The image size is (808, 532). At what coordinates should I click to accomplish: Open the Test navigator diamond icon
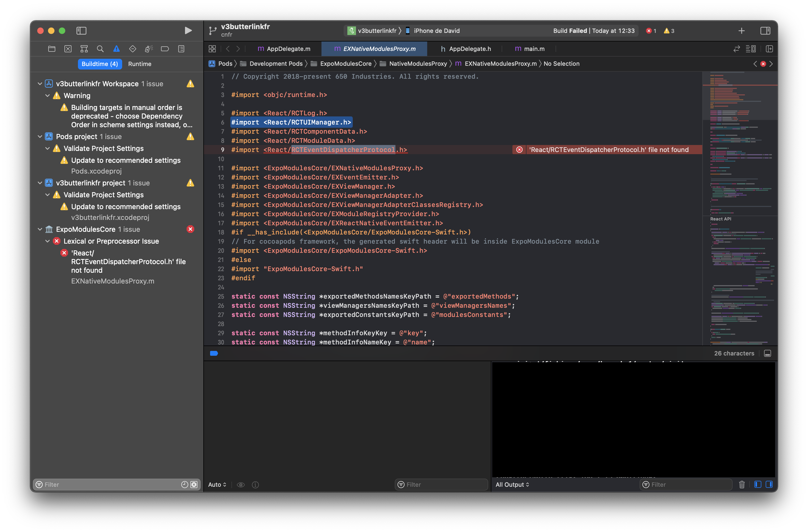[x=132, y=49]
